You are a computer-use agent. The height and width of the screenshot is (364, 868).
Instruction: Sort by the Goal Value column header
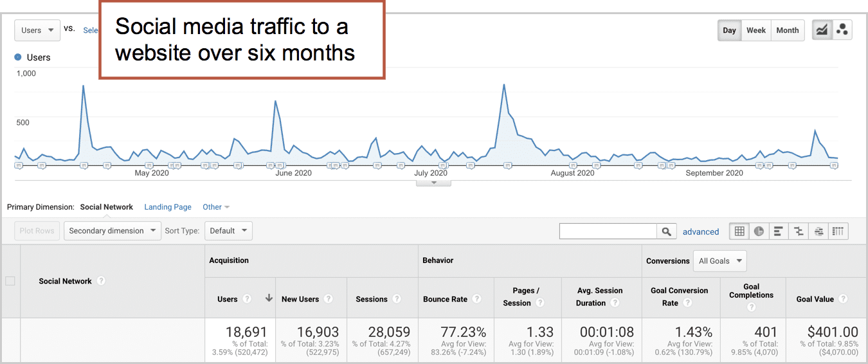pos(815,299)
